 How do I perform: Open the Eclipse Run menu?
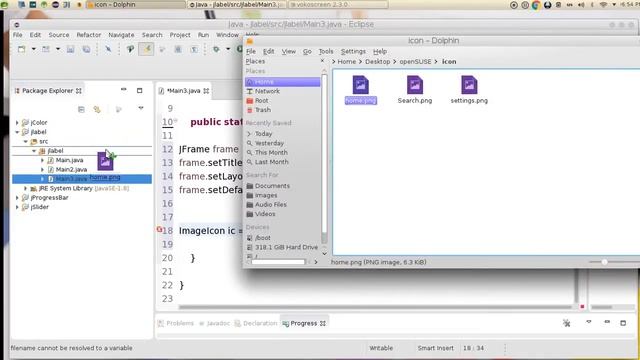coord(203,35)
